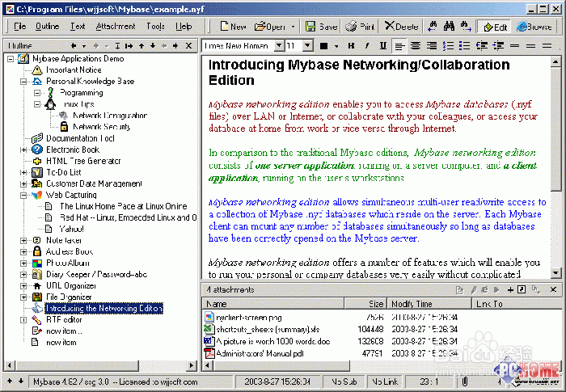Open the Outline menu
566x392 pixels.
(47, 27)
